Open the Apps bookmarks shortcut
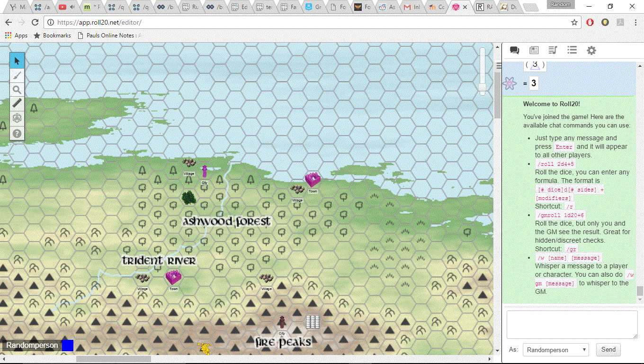644x364 pixels. 16,36
